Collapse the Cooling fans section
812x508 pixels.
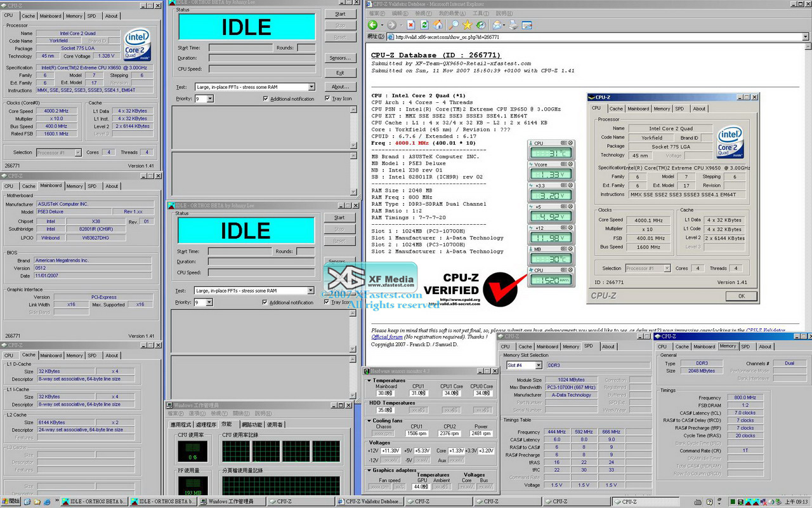[x=370, y=420]
